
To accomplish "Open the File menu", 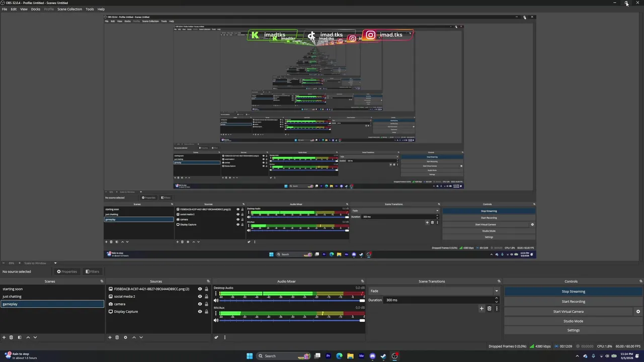I will pos(5,9).
